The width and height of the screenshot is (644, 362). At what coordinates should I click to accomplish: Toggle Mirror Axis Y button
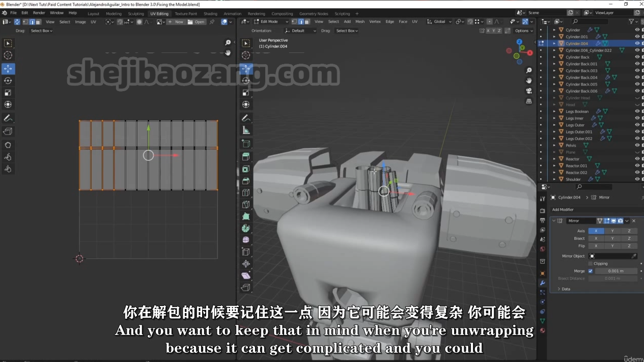[612, 231]
